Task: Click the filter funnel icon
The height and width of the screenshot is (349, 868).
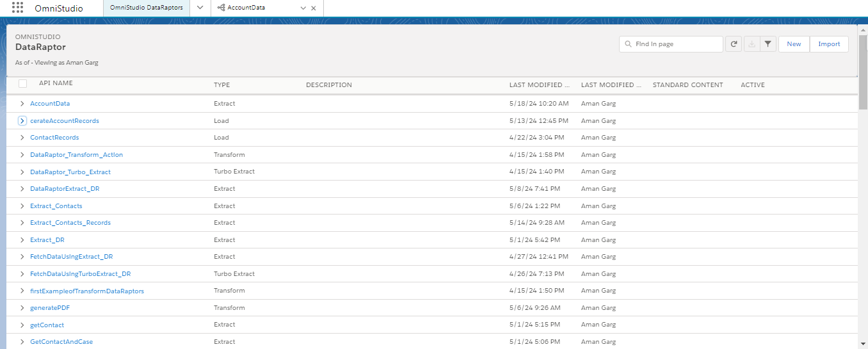Action: pos(768,44)
